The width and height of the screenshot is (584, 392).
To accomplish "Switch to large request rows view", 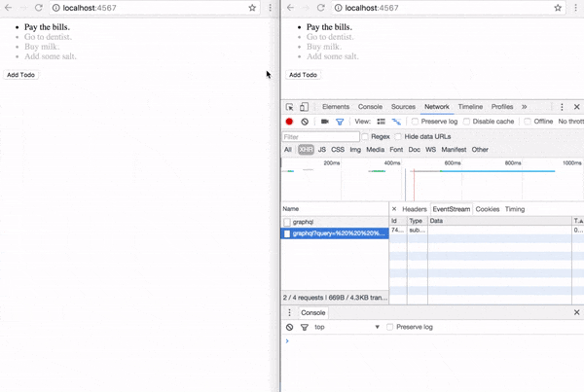I will [381, 122].
